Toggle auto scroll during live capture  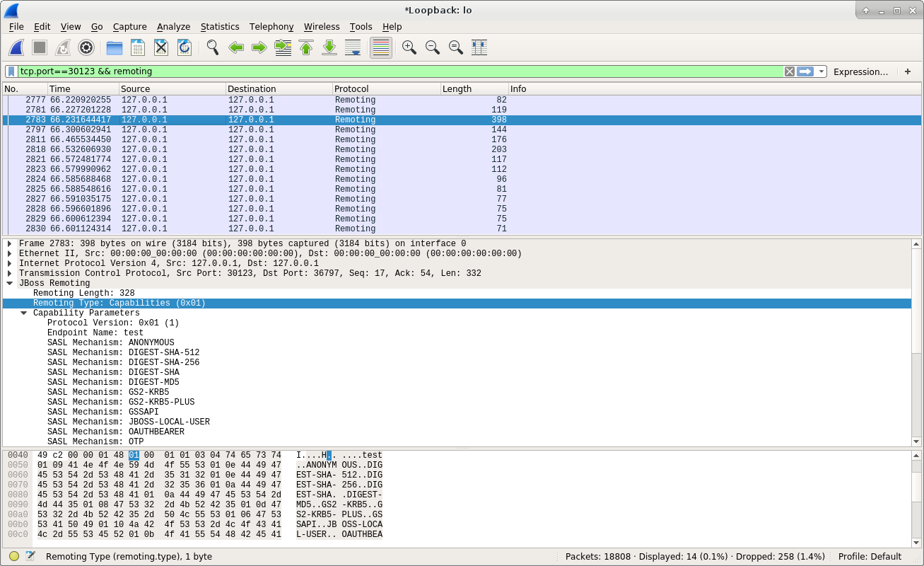pyautogui.click(x=353, y=47)
